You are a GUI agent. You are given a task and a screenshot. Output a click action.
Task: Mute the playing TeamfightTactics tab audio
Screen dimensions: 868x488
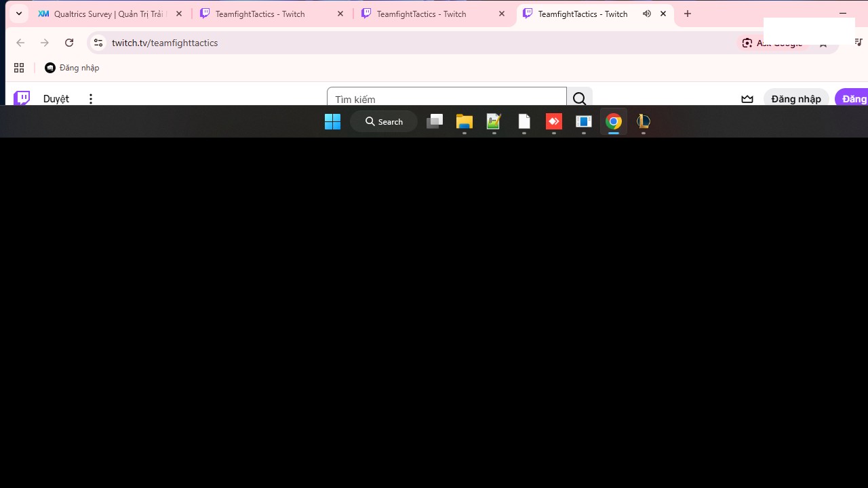pyautogui.click(x=646, y=14)
